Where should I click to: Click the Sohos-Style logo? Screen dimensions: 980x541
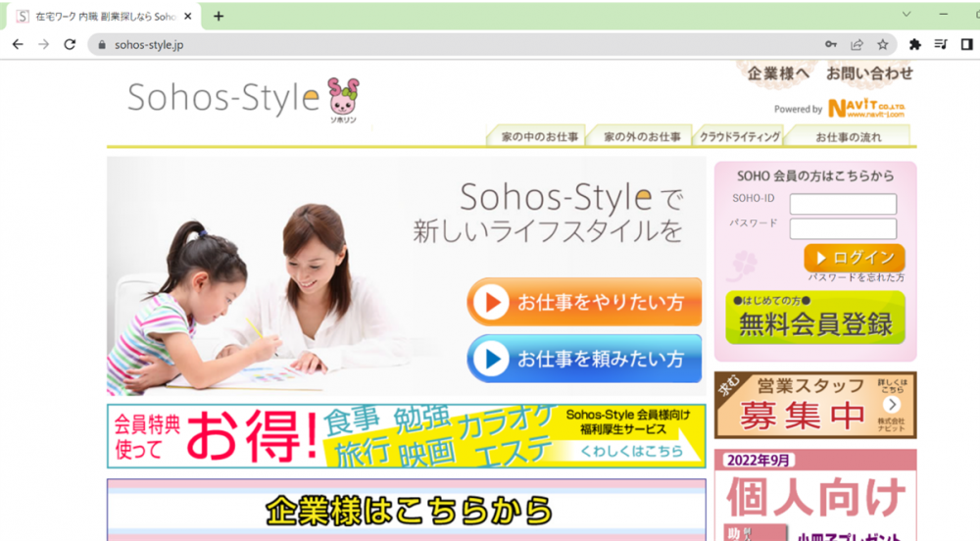[223, 98]
